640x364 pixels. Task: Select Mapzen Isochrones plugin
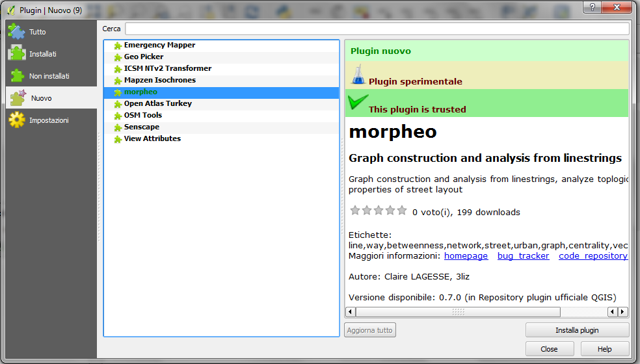click(221, 81)
